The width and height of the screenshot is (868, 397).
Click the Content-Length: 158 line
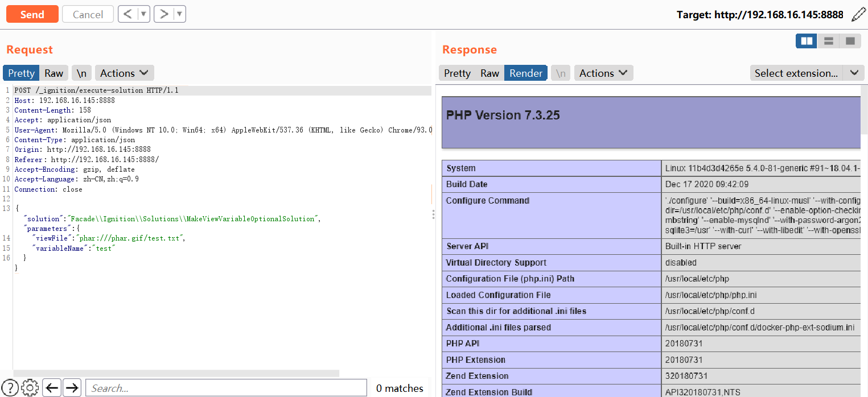coord(52,110)
